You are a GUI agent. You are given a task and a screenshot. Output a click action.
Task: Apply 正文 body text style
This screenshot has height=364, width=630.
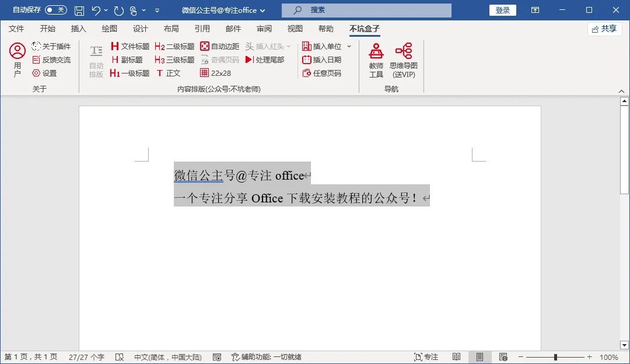169,73
